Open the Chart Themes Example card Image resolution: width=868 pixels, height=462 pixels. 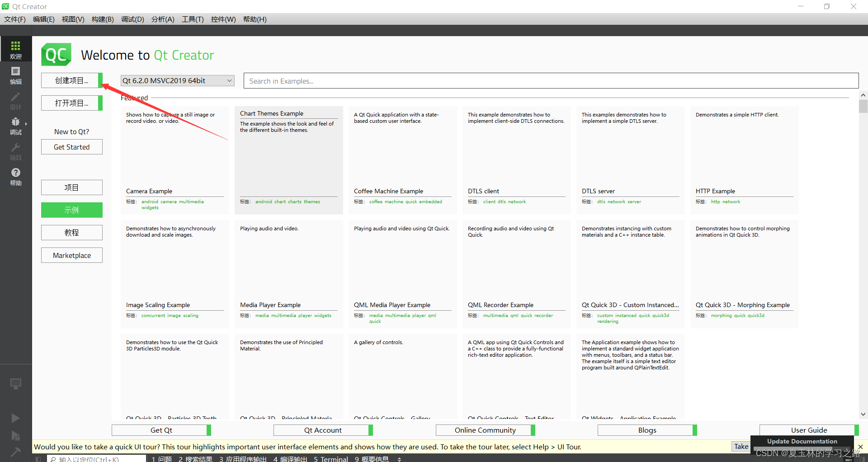pyautogui.click(x=289, y=160)
